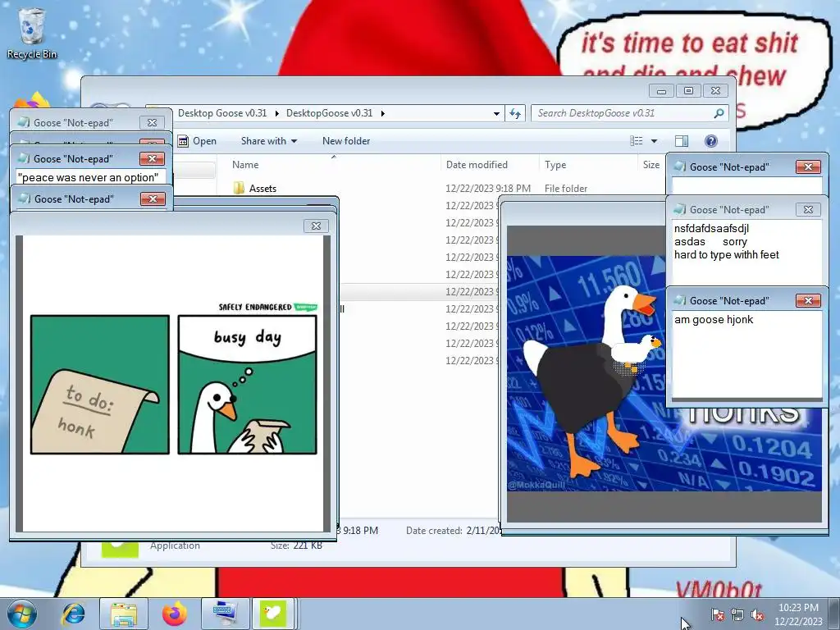Click the 12/22/2023 9:18 PM date cell
840x630 pixels.
[x=488, y=189]
